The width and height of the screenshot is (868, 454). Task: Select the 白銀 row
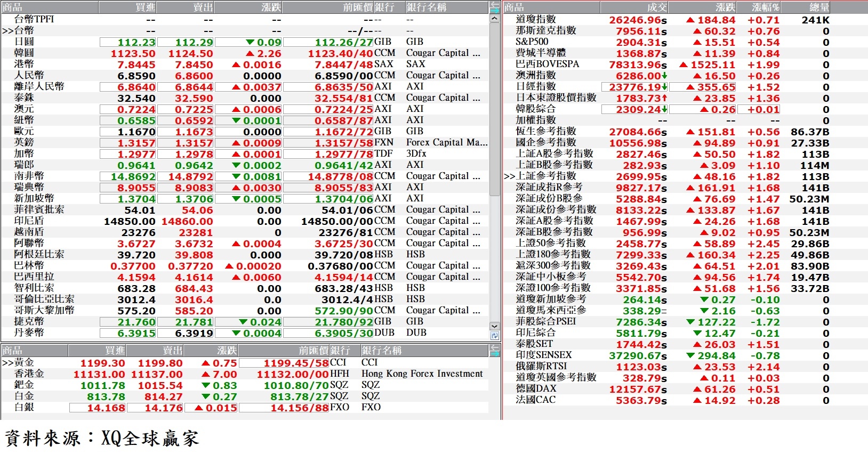245,407
